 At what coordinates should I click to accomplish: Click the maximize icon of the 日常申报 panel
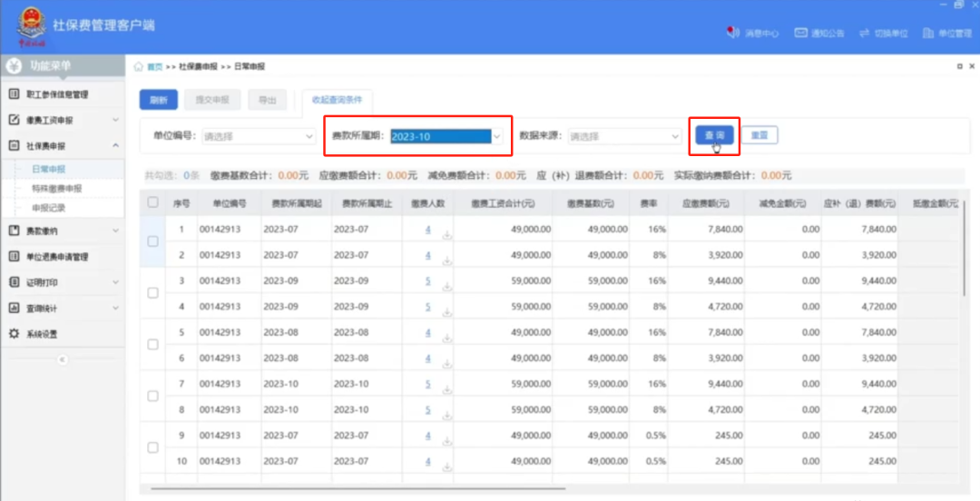960,66
